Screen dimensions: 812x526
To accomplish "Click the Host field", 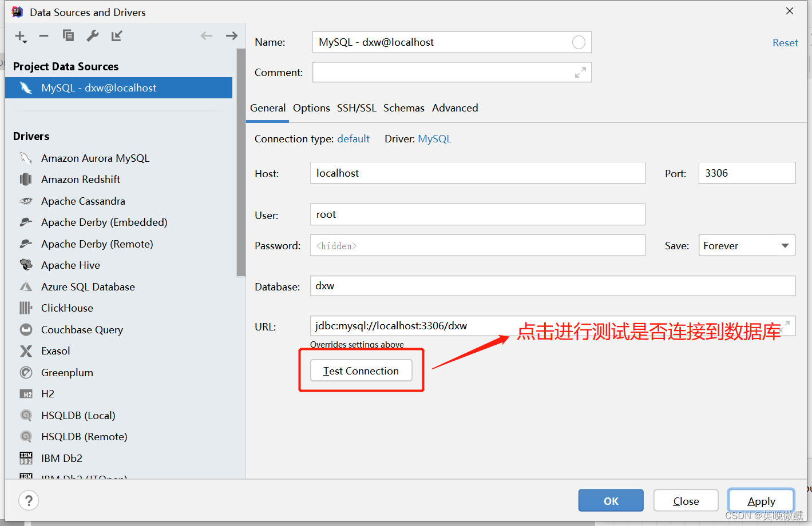I will [477, 173].
